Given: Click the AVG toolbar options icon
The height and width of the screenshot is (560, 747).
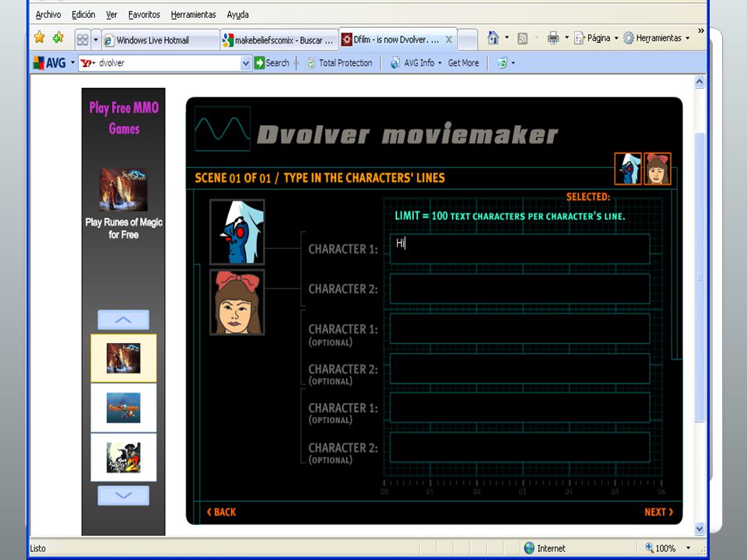Looking at the screenshot, I should click(502, 63).
